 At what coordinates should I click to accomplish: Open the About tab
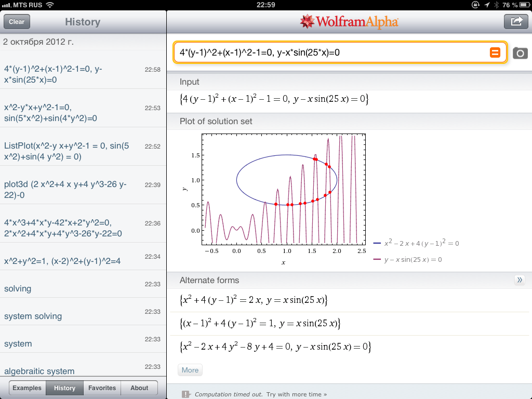click(139, 388)
